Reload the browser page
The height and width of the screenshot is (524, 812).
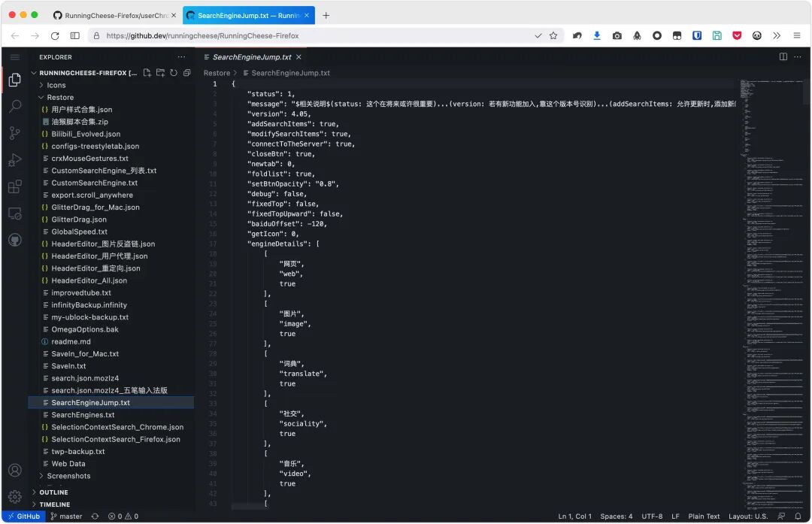pyautogui.click(x=55, y=36)
